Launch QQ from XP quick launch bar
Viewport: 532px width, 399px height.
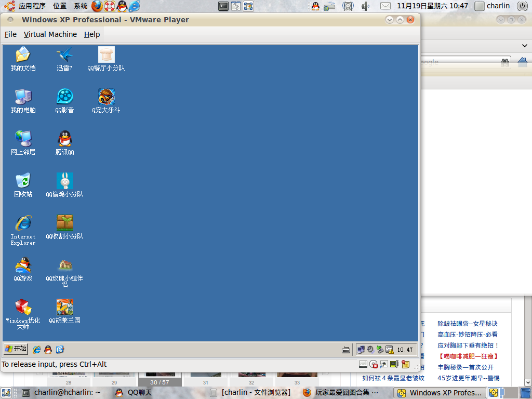[48, 349]
